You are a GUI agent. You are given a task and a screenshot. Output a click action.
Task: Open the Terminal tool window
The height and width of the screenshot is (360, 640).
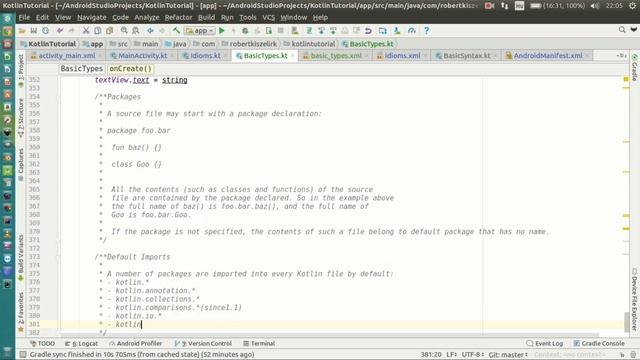click(x=259, y=344)
